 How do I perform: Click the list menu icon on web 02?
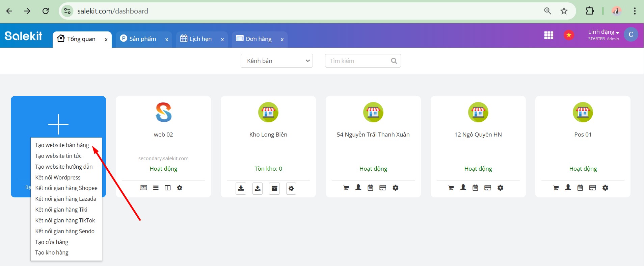coord(156,188)
